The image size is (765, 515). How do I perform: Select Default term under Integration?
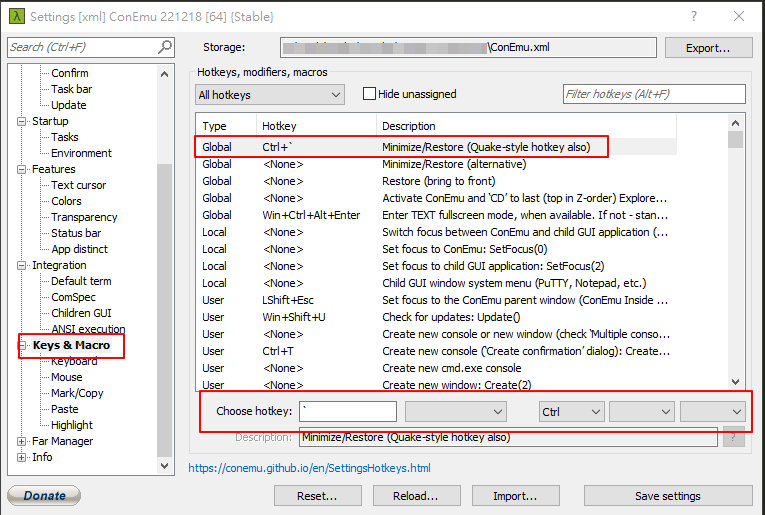[81, 281]
